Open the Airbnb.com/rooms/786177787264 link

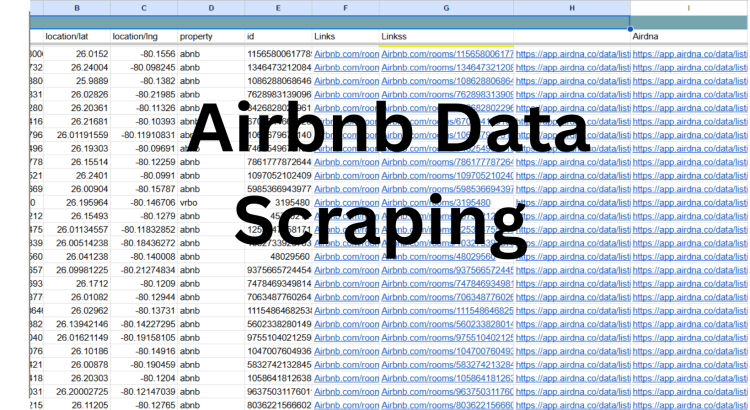tap(447, 162)
